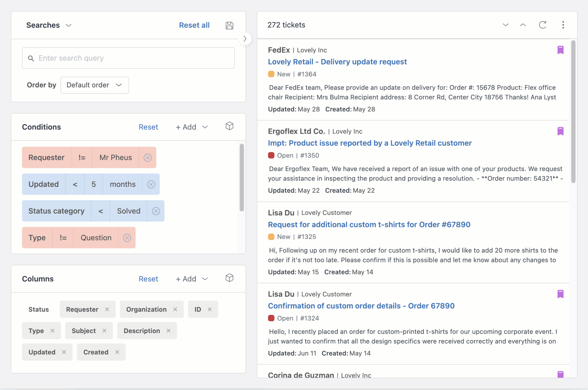Edit the 5 value in Updated condition
This screenshot has width=588, height=390.
[94, 184]
